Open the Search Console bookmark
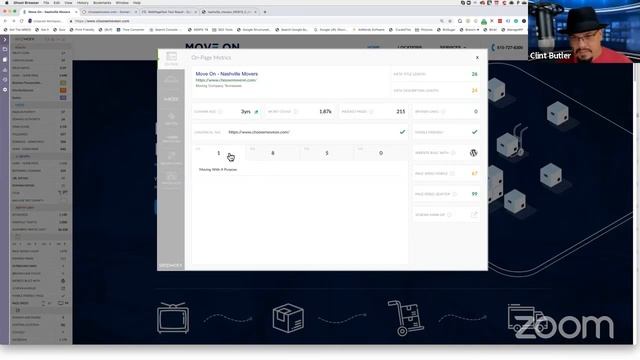The width and height of the screenshot is (640, 360). pyautogui.click(x=165, y=30)
